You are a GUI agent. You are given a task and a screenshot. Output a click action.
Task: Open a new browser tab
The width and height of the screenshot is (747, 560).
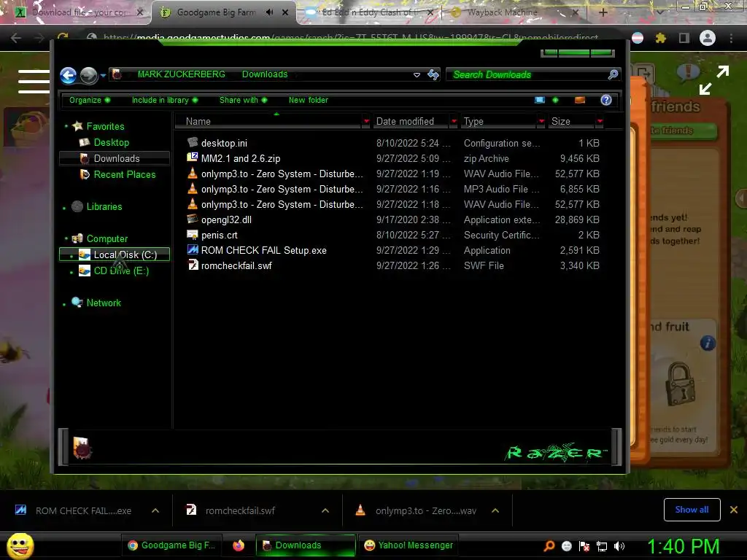tap(603, 12)
